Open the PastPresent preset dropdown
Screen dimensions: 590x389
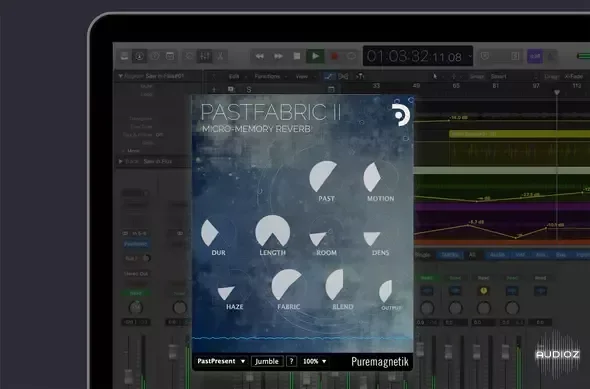[221, 361]
